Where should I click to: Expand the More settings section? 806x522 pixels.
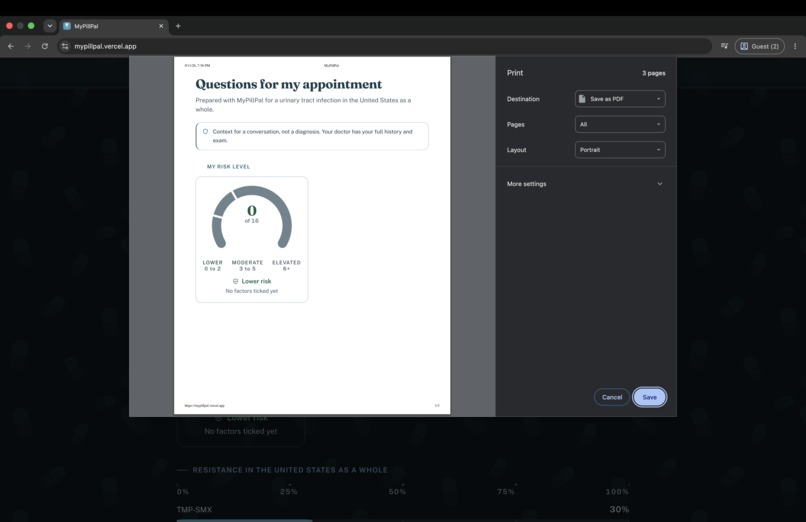[x=585, y=184]
